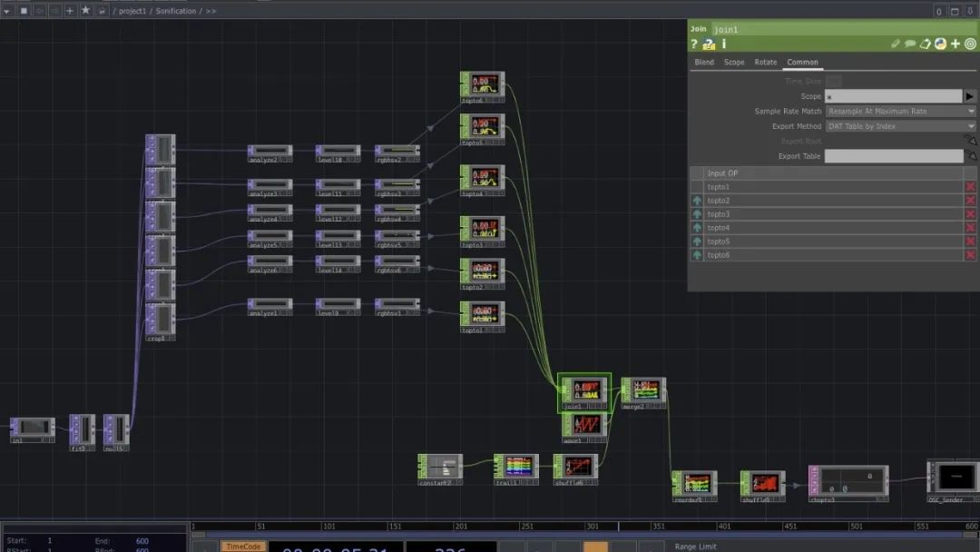This screenshot has width=980, height=552.
Task: Switch to the Blend tab
Action: (x=704, y=63)
